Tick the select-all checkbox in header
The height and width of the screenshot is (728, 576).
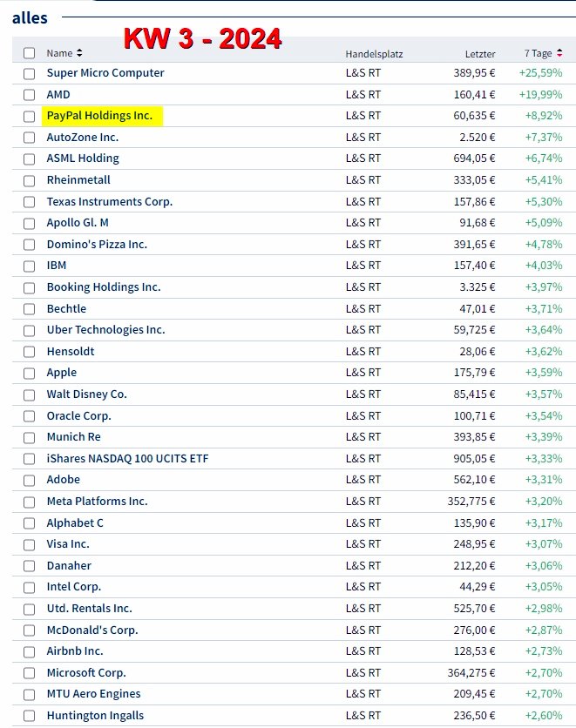tap(30, 53)
